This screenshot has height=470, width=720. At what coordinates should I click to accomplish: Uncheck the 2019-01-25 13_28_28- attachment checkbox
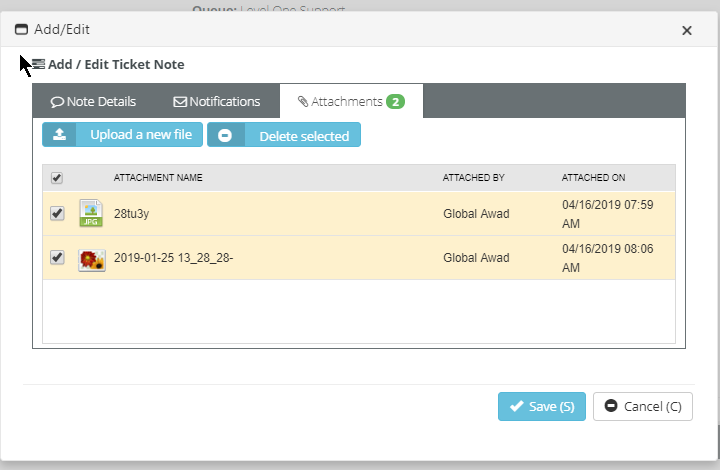pos(57,258)
